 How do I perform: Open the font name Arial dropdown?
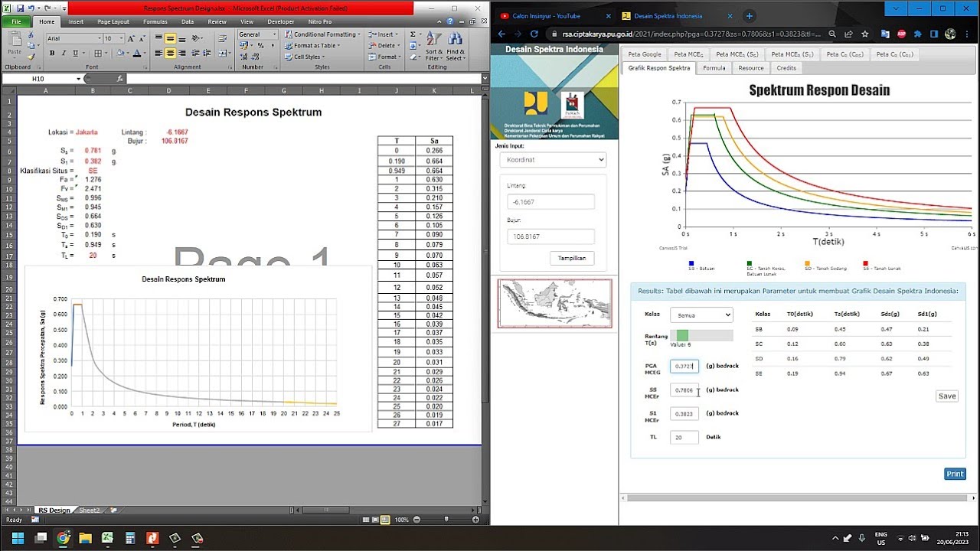coord(99,38)
